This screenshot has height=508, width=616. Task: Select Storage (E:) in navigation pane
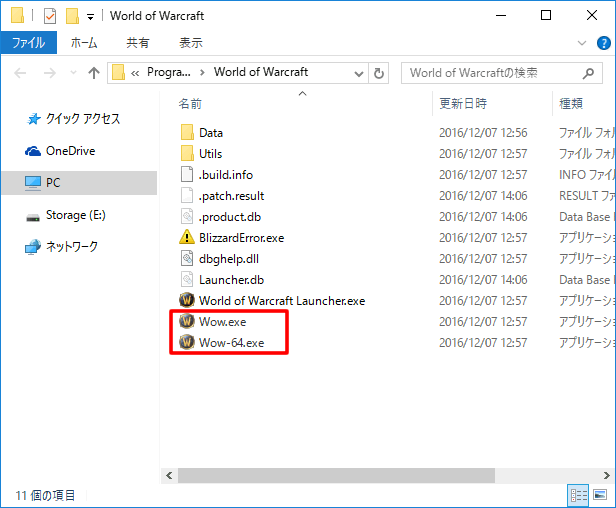tap(66, 215)
